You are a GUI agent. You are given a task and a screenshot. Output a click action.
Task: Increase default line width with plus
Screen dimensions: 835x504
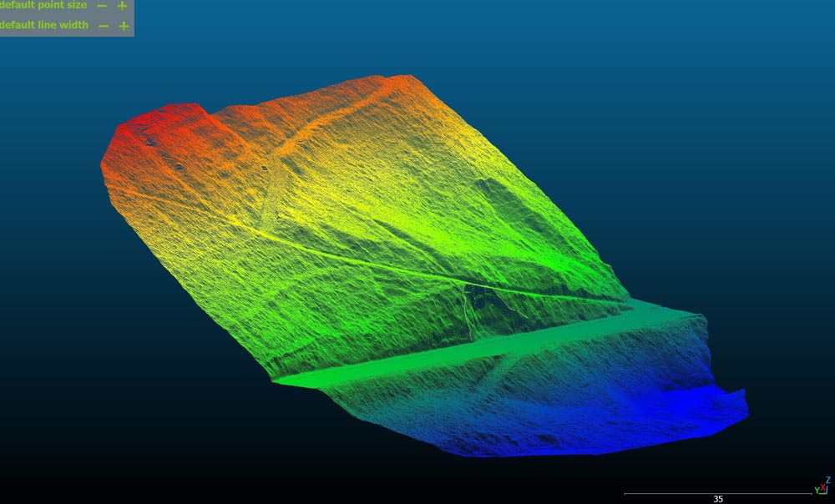[124, 26]
